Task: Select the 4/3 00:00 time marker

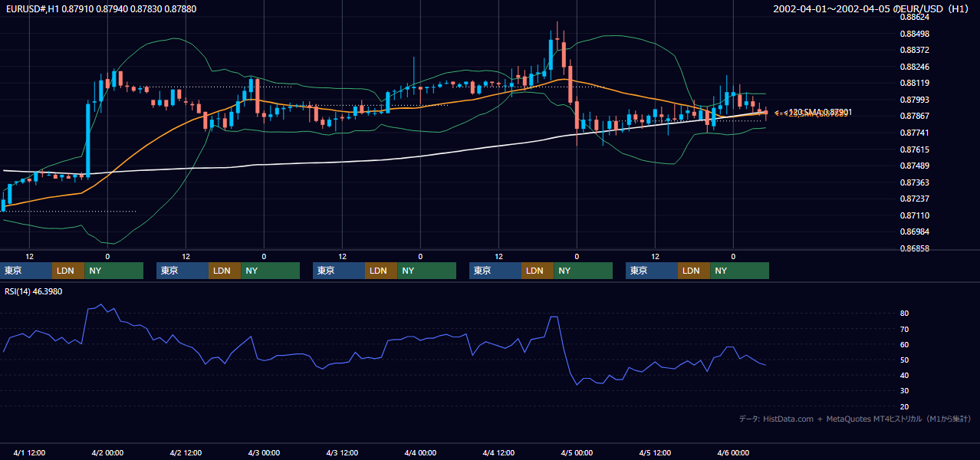Action: pyautogui.click(x=265, y=453)
